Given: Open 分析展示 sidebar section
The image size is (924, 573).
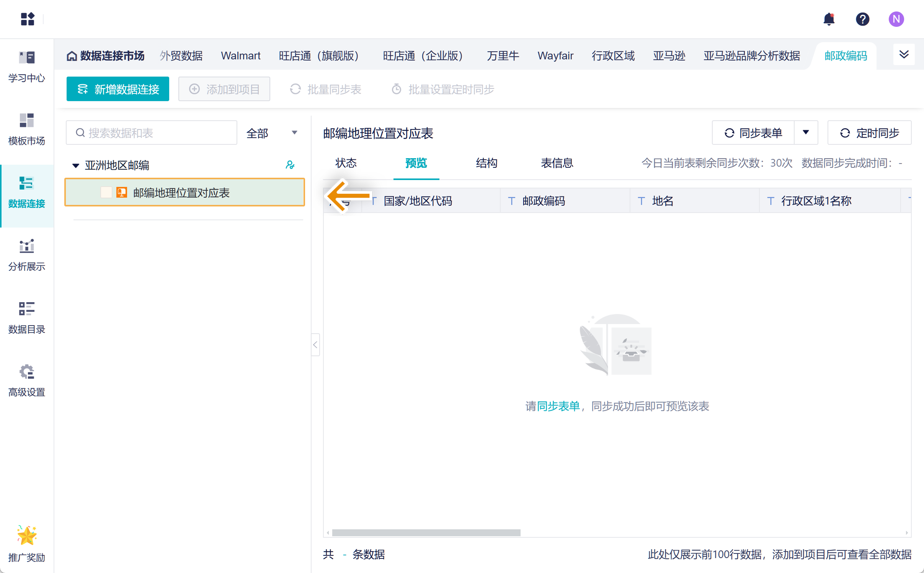Looking at the screenshot, I should coord(26,255).
